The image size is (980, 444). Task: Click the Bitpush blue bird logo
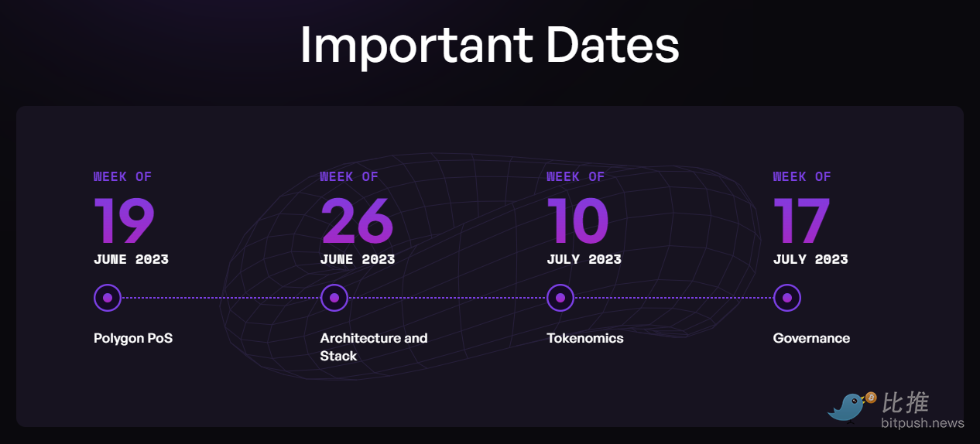tap(846, 407)
